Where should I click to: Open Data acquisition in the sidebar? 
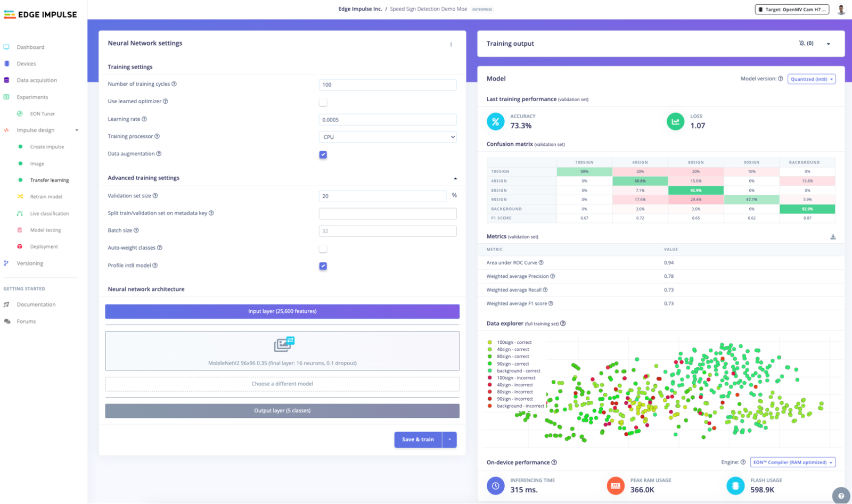(37, 80)
